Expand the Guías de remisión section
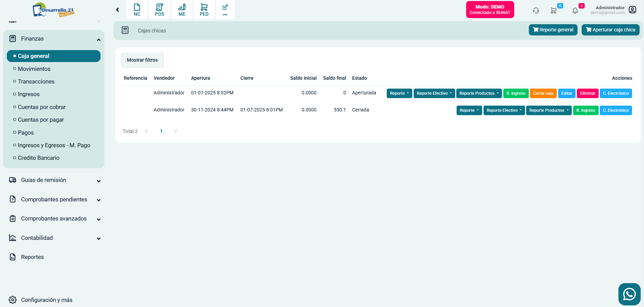 (98, 181)
